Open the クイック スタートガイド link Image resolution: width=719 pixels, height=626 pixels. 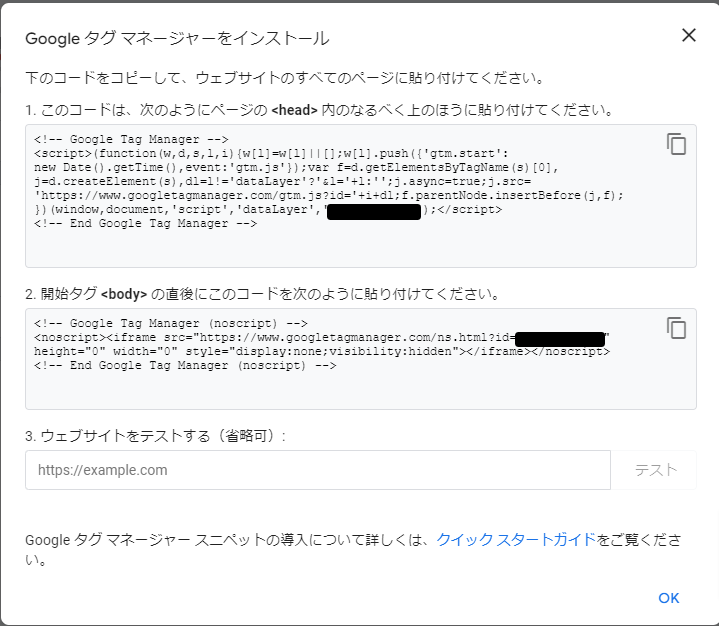[516, 540]
